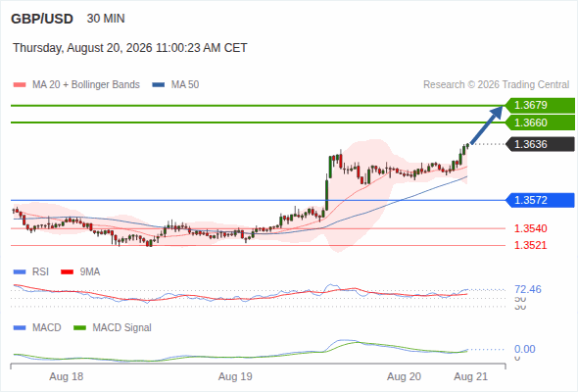This screenshot has height=392, width=578.
Task: Click the 30 MIN timeframe label
Action: coord(106,19)
